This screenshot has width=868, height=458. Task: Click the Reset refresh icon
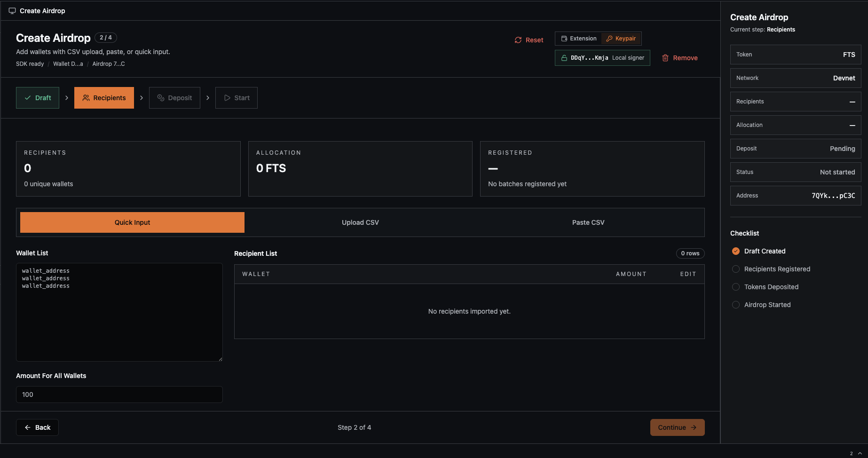click(x=518, y=40)
